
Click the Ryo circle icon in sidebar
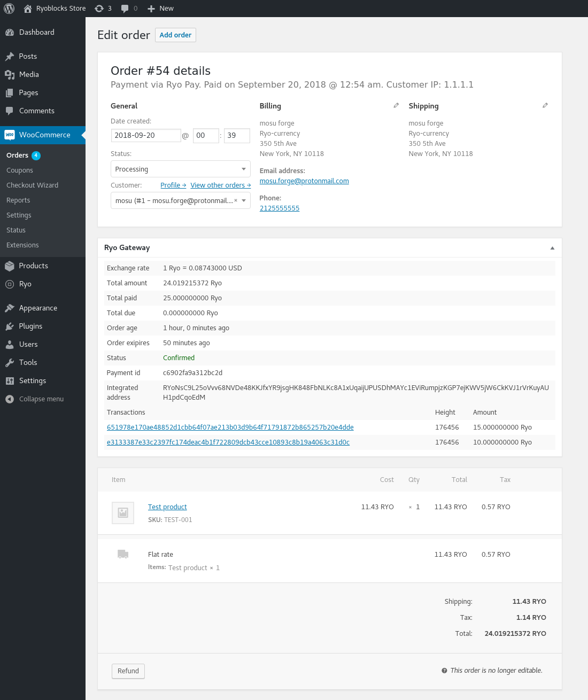click(10, 284)
